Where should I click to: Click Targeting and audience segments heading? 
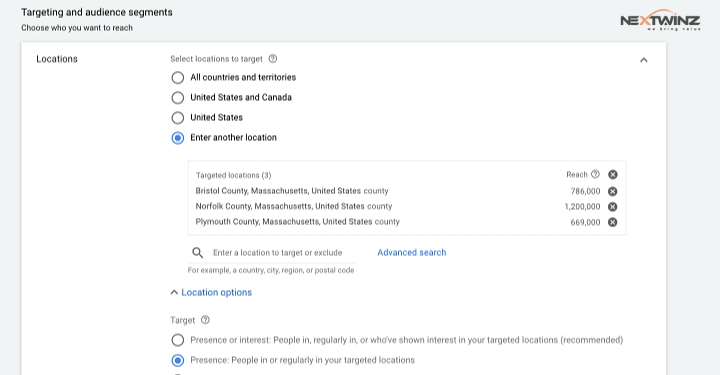pos(97,12)
